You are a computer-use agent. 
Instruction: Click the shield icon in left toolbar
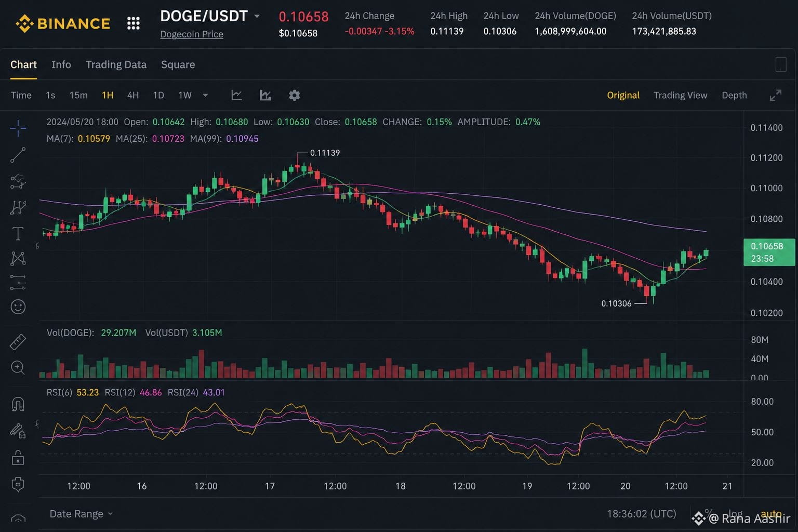18,484
